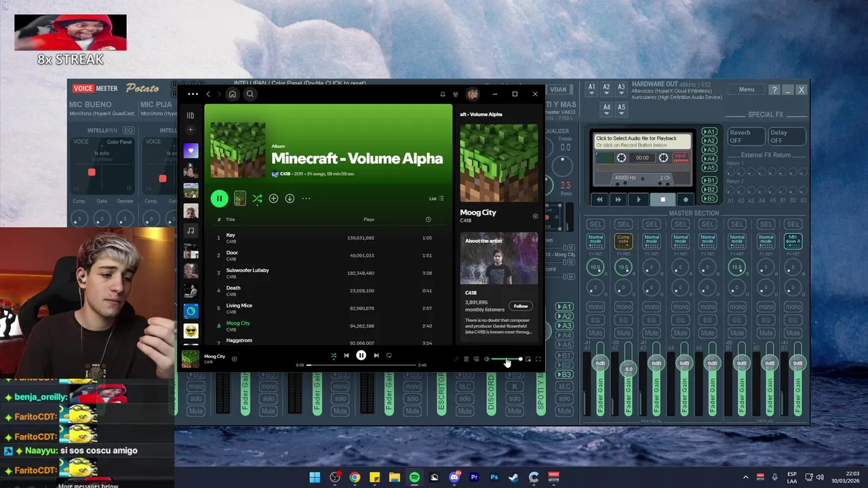868x488 pixels.
Task: Open Hardware Out A2 device dropdown
Action: (x=606, y=88)
